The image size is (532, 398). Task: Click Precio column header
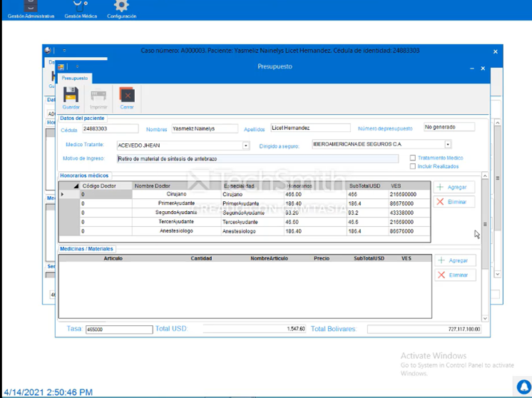pyautogui.click(x=322, y=258)
